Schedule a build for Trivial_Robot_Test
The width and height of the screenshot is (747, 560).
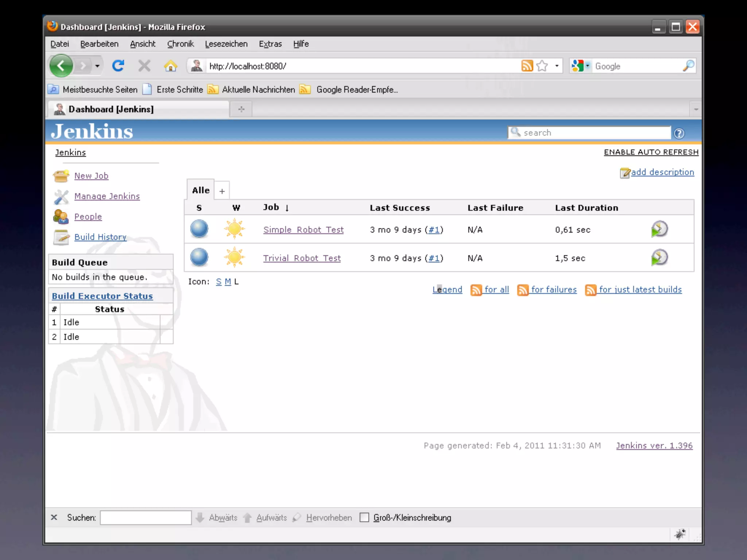click(659, 258)
